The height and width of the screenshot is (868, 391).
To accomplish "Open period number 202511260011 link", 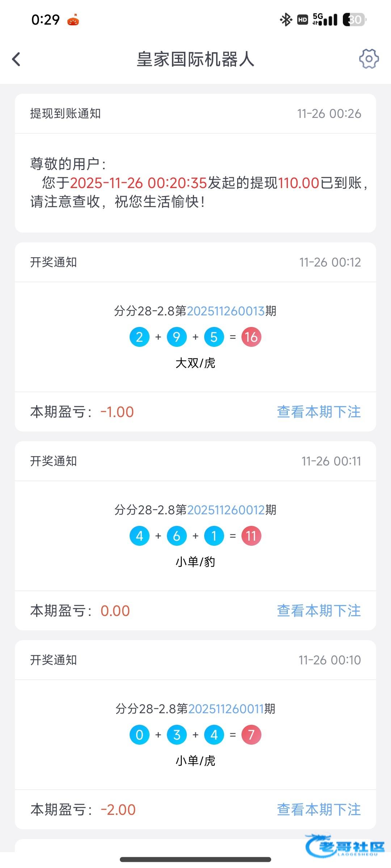I will pos(226,709).
